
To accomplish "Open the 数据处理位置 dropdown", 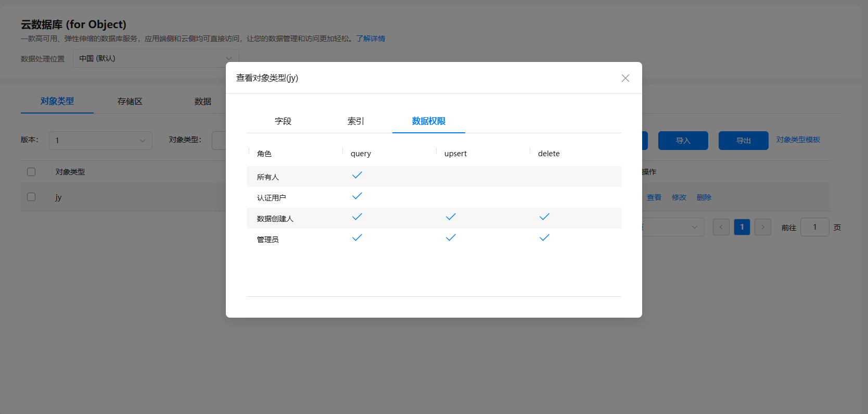I will [x=156, y=58].
